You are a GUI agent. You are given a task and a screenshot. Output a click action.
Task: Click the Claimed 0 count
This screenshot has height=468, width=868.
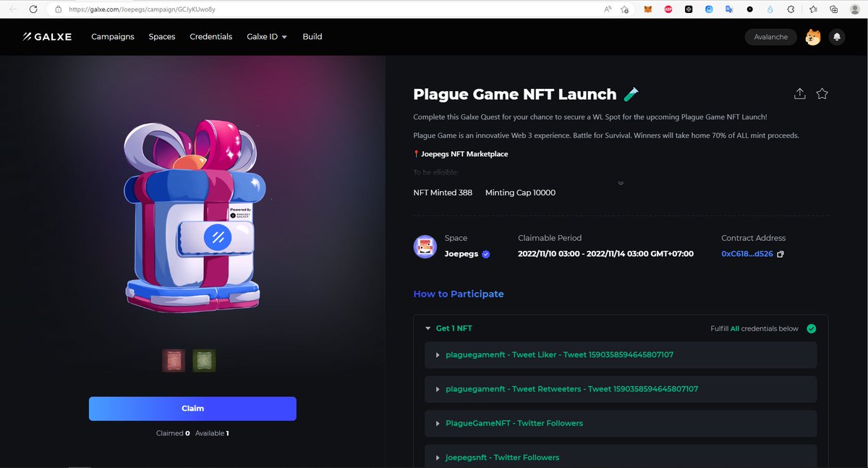pos(173,433)
